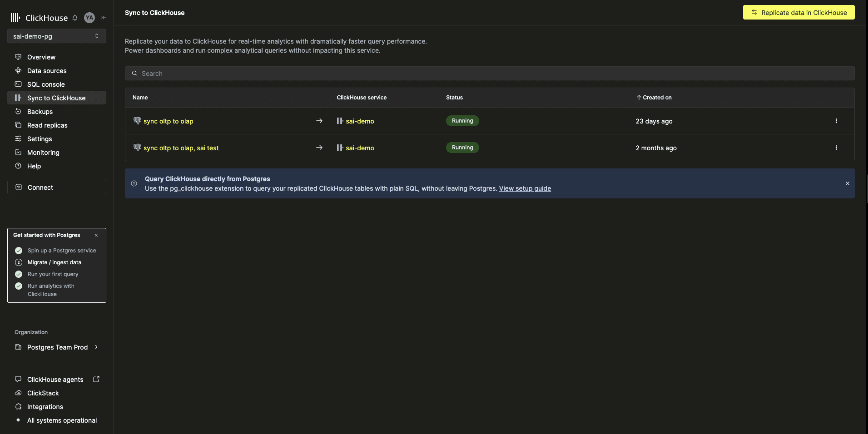Viewport: 868px width, 434px height.
Task: Select Run analytics with ClickHouse step
Action: pyautogui.click(x=51, y=290)
